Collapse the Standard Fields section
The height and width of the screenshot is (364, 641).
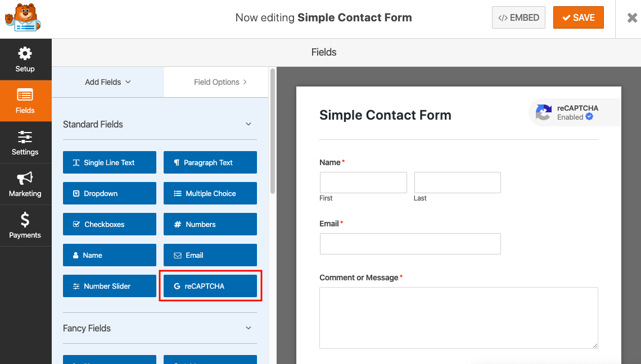pos(248,124)
